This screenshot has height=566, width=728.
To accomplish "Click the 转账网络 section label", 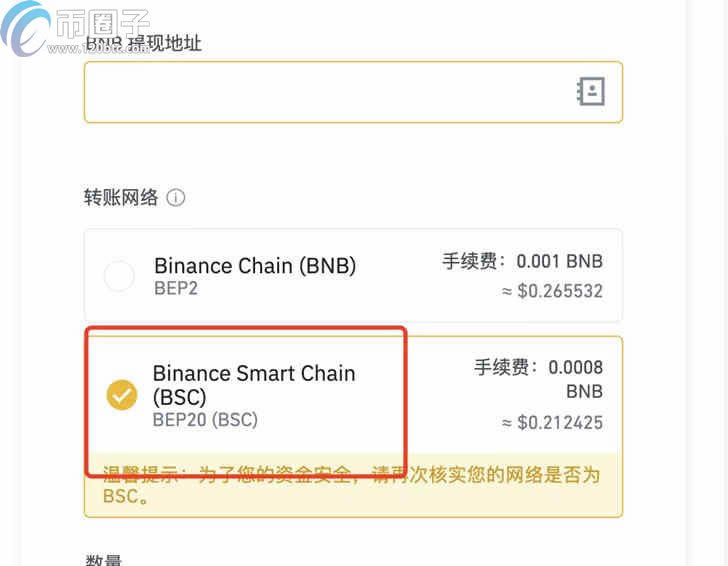I will [x=121, y=197].
